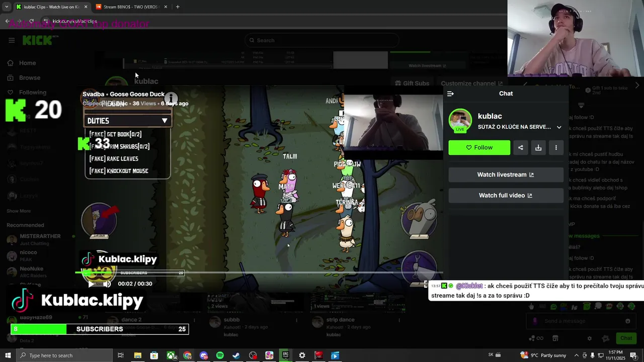
Task: Open Microsoft Store from taskbar
Action: 154,355
